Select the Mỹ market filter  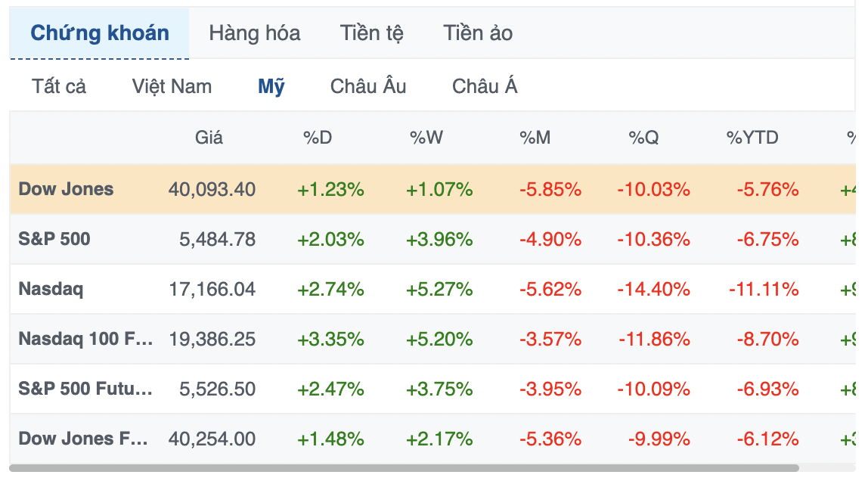(x=271, y=86)
